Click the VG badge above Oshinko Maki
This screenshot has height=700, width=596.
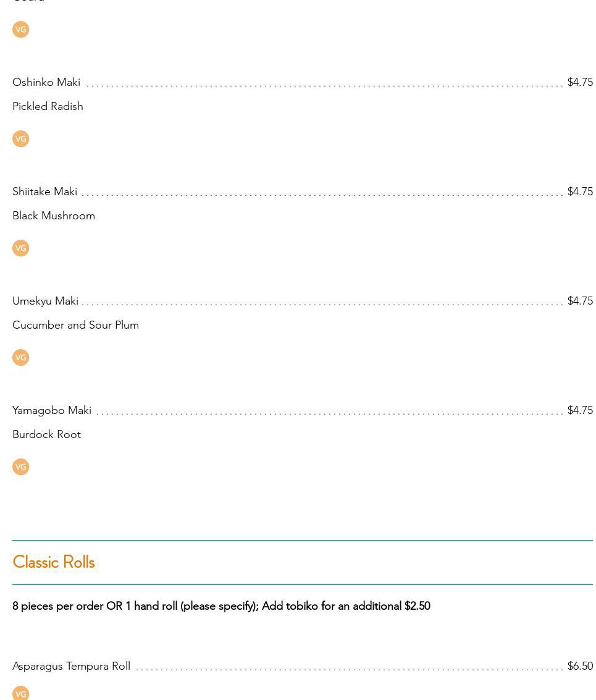(20, 30)
